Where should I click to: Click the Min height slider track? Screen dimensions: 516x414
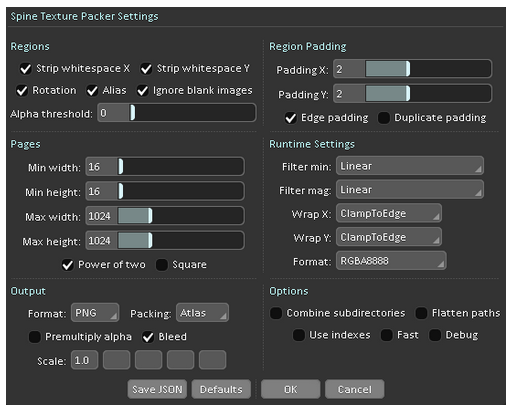[180, 191]
